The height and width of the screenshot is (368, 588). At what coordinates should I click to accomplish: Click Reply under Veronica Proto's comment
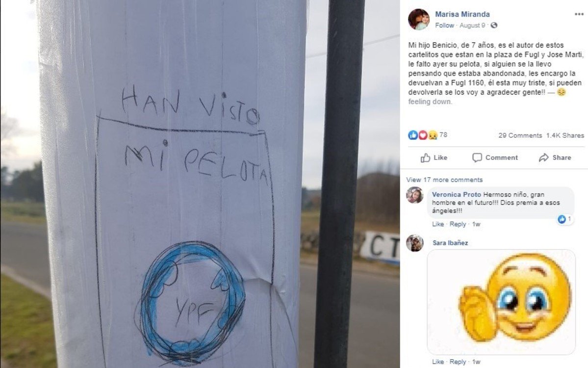point(458,224)
